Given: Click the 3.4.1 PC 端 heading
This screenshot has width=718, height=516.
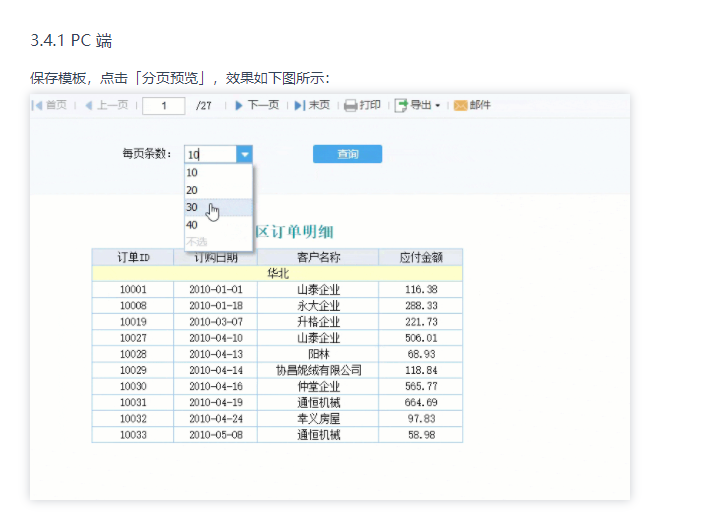Looking at the screenshot, I should click(x=71, y=40).
